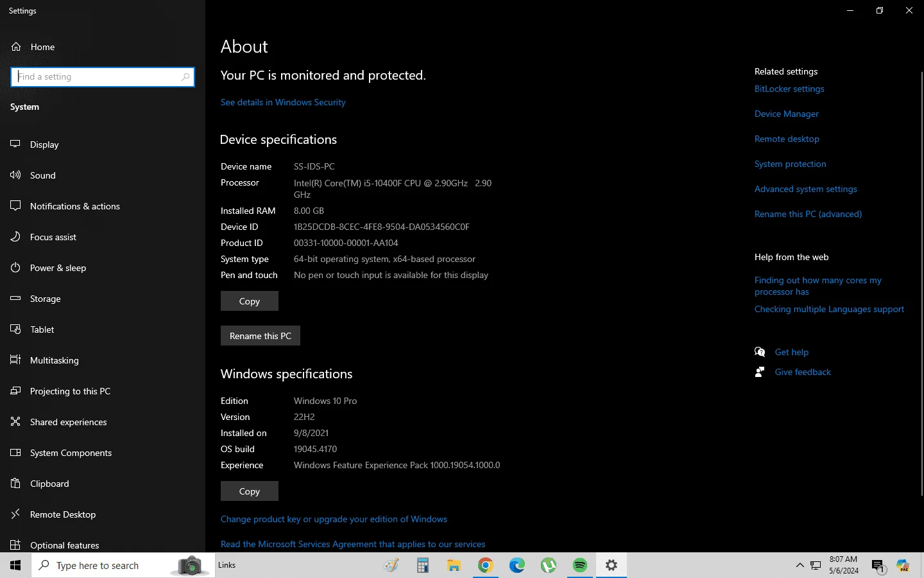Launch Paint from the taskbar
Image resolution: width=924 pixels, height=578 pixels.
coord(391,565)
